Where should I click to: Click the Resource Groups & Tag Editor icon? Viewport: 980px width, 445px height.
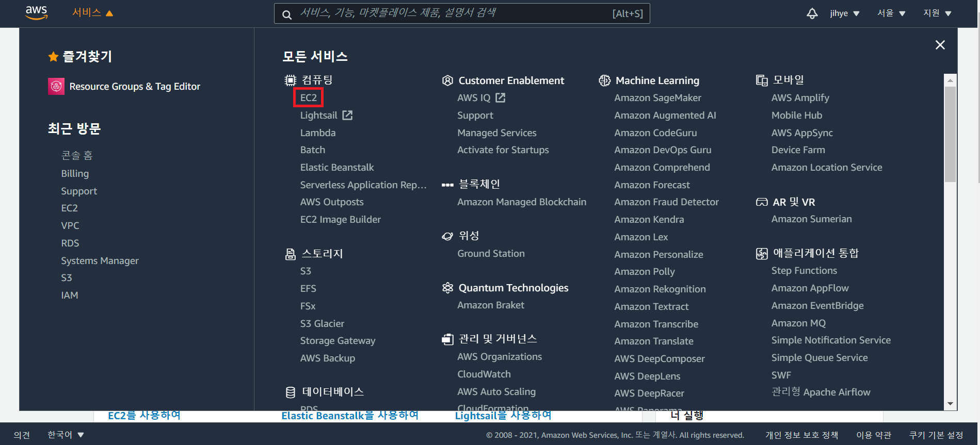click(x=56, y=87)
